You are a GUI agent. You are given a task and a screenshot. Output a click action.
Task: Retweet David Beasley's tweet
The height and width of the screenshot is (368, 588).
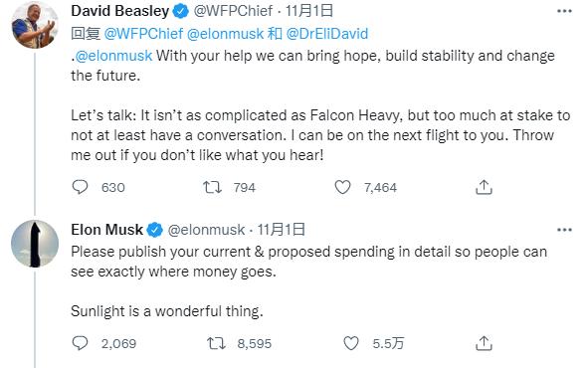213,187
